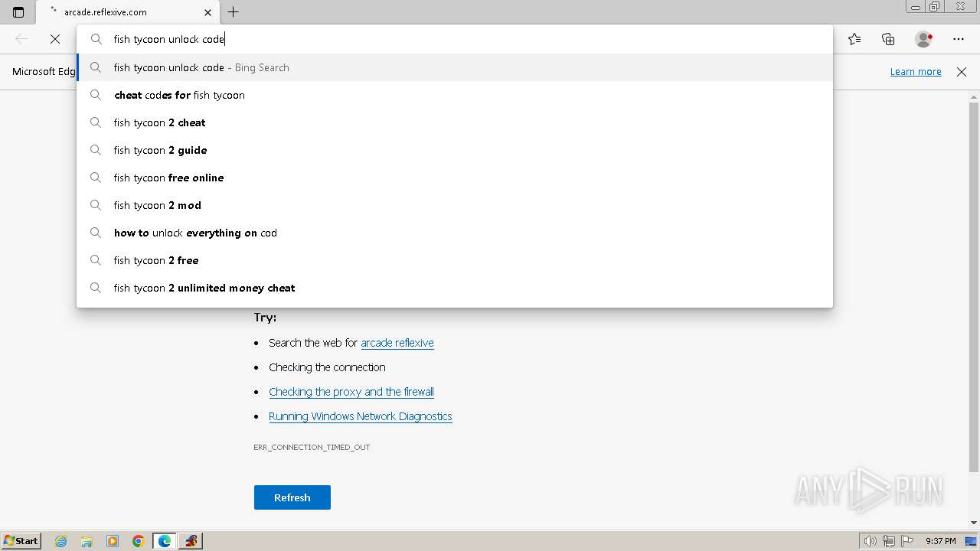
Task: Open the Favorites star icon
Action: point(854,39)
